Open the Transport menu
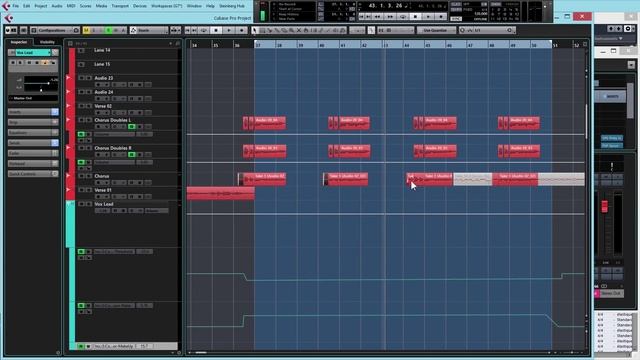 point(120,6)
